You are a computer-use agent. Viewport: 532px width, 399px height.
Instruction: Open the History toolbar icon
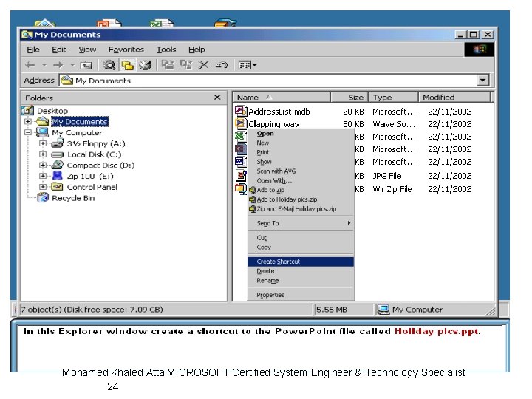point(146,65)
